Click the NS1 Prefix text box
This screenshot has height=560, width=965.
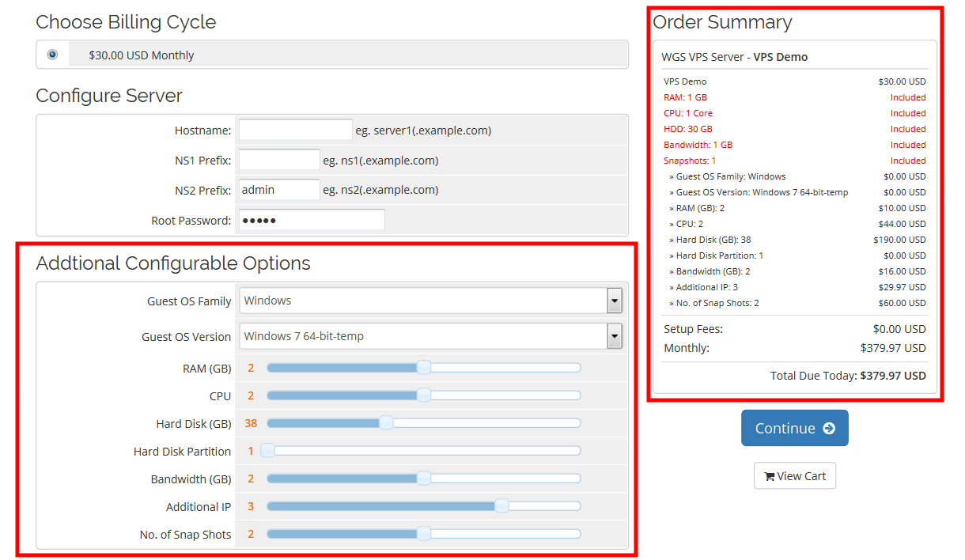click(x=279, y=161)
